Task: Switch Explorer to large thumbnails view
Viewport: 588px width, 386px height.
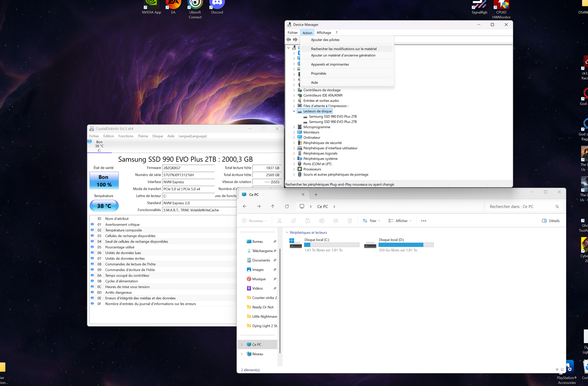Action: (562, 370)
